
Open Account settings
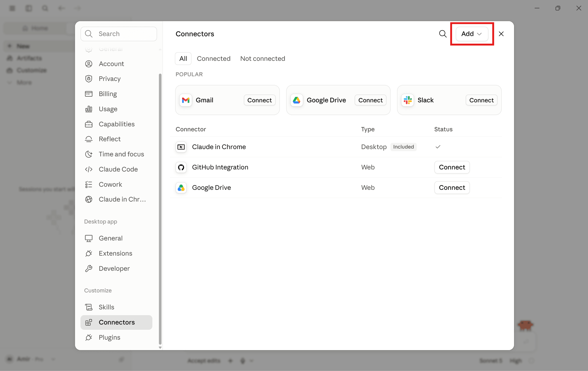[116, 64]
